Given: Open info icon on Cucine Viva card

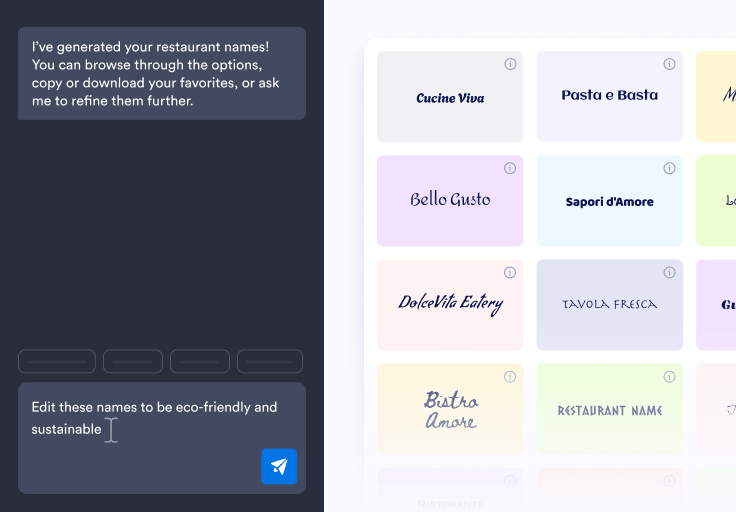Looking at the screenshot, I should click(510, 64).
